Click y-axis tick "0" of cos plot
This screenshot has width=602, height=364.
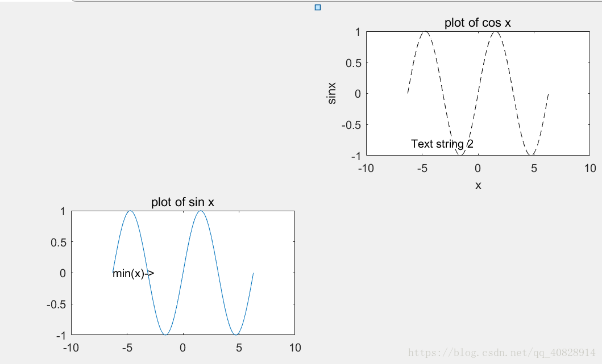pos(358,94)
